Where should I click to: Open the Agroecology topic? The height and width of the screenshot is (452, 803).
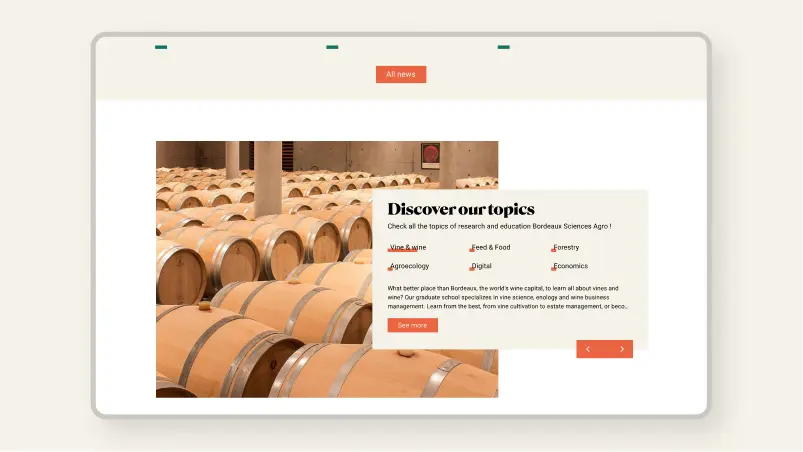pos(409,266)
